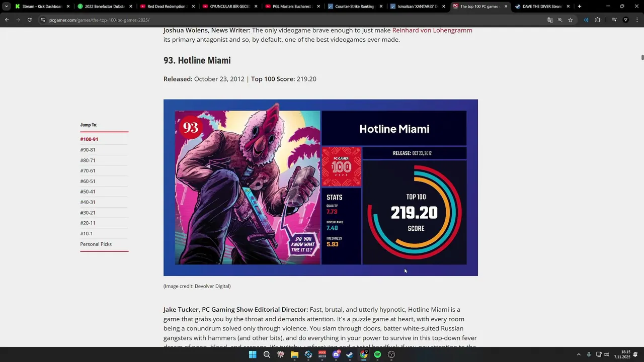This screenshot has height=362, width=644.
Task: Switch to the Ismailcan 'XANTARES' tab
Action: 417,7
